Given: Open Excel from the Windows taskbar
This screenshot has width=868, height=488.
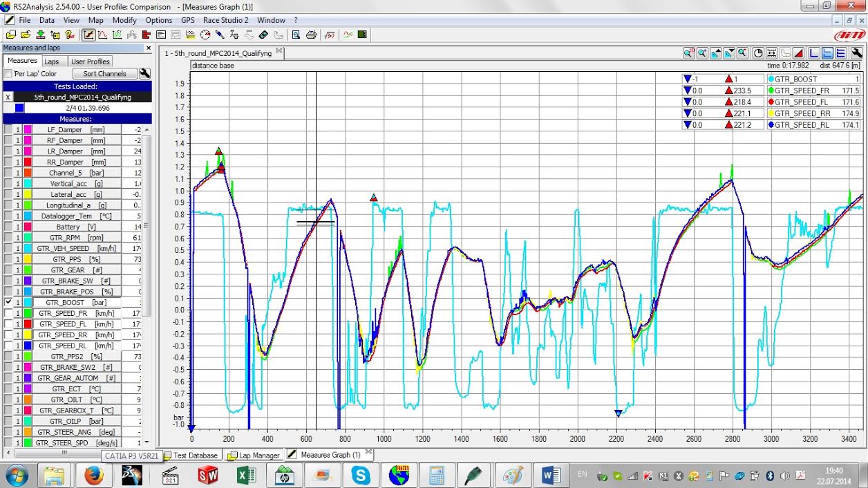Looking at the screenshot, I should (x=247, y=476).
